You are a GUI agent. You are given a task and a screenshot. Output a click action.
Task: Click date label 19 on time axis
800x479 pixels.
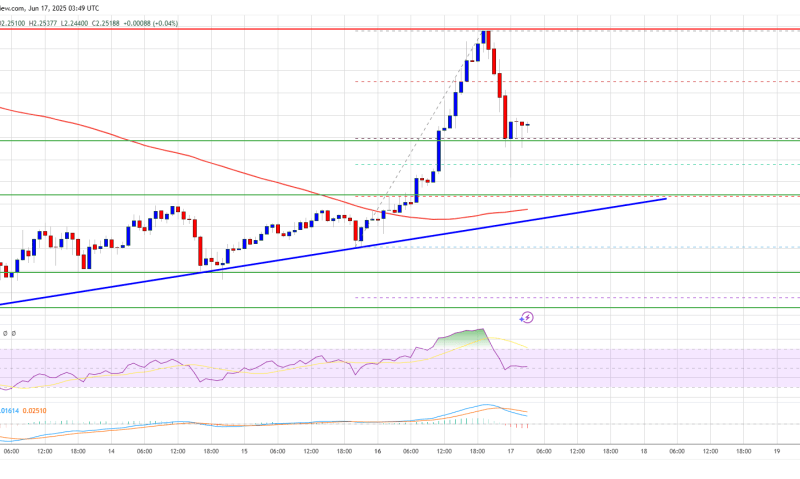click(777, 451)
